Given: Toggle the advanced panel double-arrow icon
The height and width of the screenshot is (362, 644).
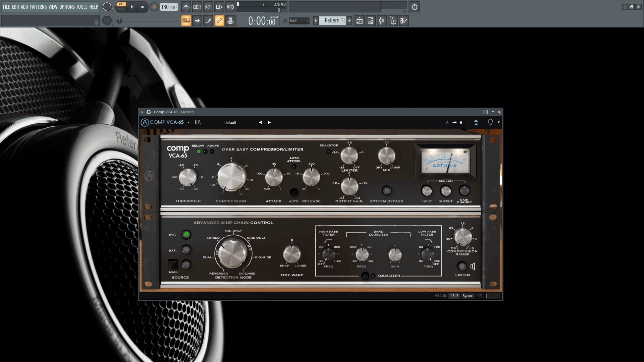Looking at the screenshot, I should click(x=476, y=122).
